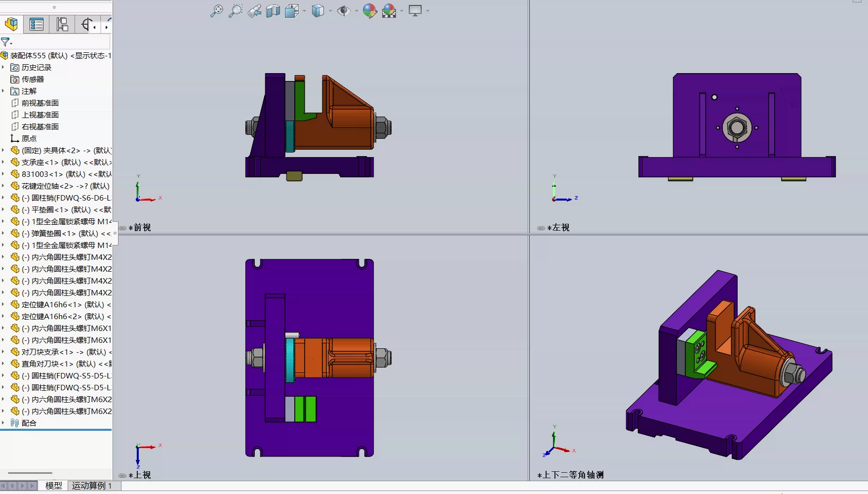868x494 pixels.
Task: Click the Previous View icon
Action: coord(254,11)
